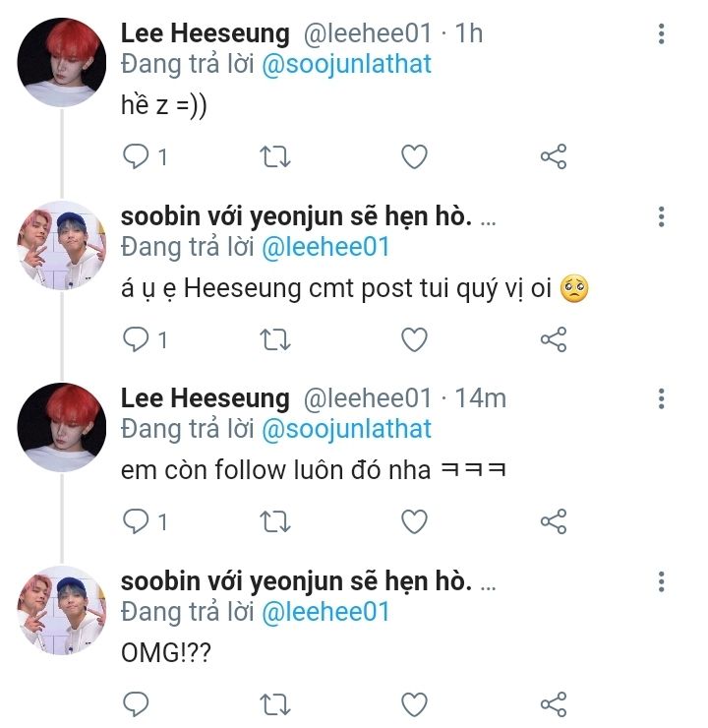Like the 'em còn follow luôn' tweet
Screen dimensions: 708x728
414,521
